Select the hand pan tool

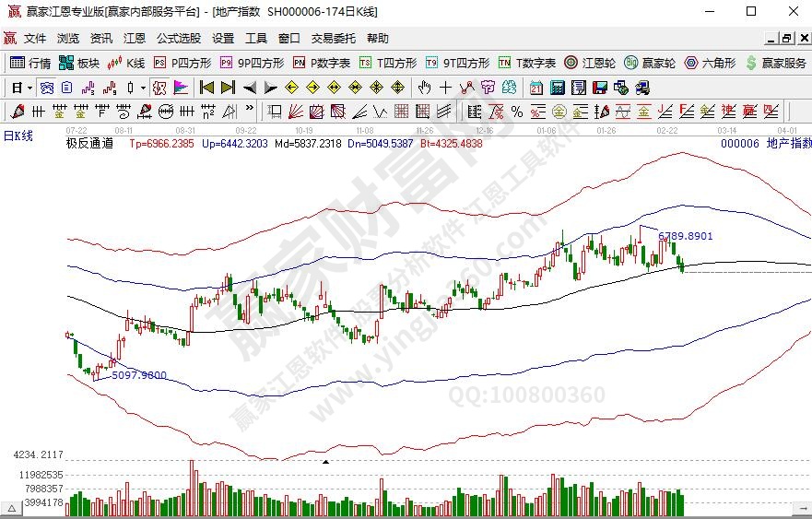(424, 88)
